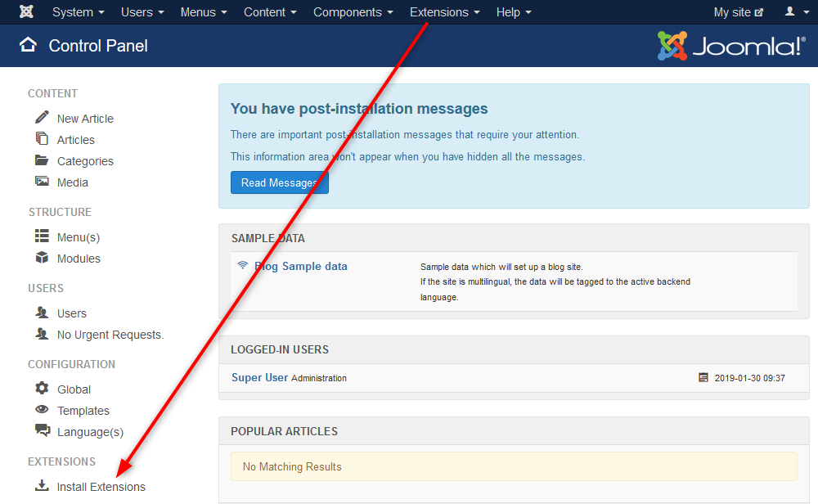Click the Media image icon

click(42, 182)
